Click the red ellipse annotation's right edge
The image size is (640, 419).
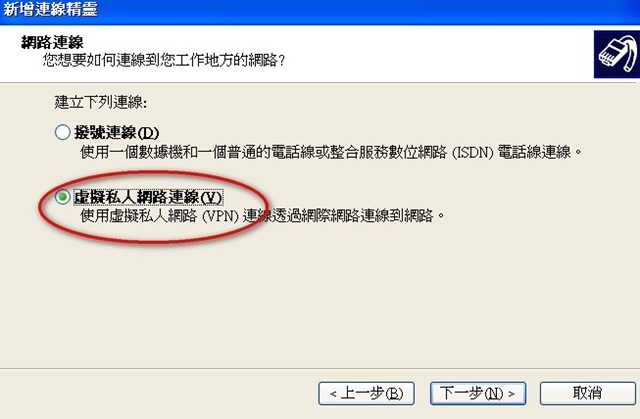click(x=267, y=206)
